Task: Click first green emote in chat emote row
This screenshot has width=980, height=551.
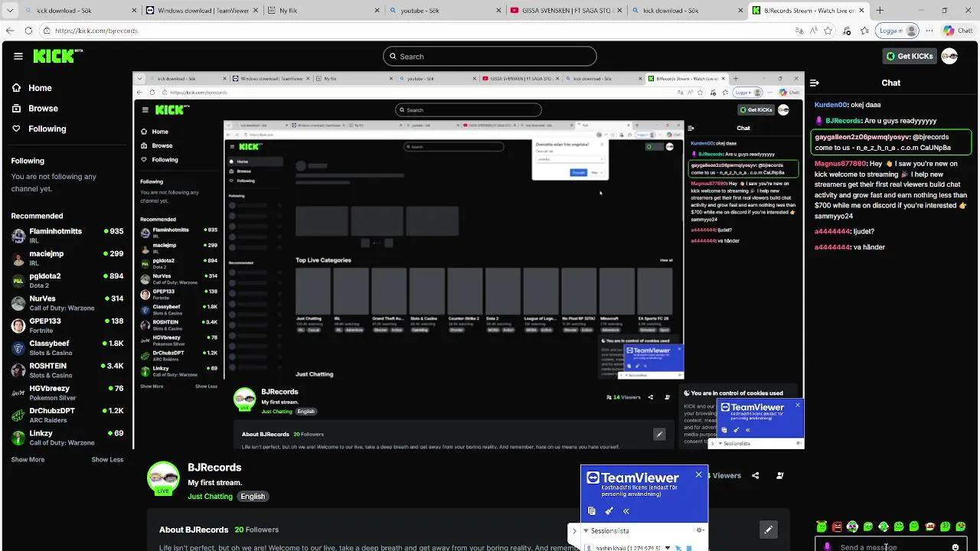Action: tap(822, 527)
